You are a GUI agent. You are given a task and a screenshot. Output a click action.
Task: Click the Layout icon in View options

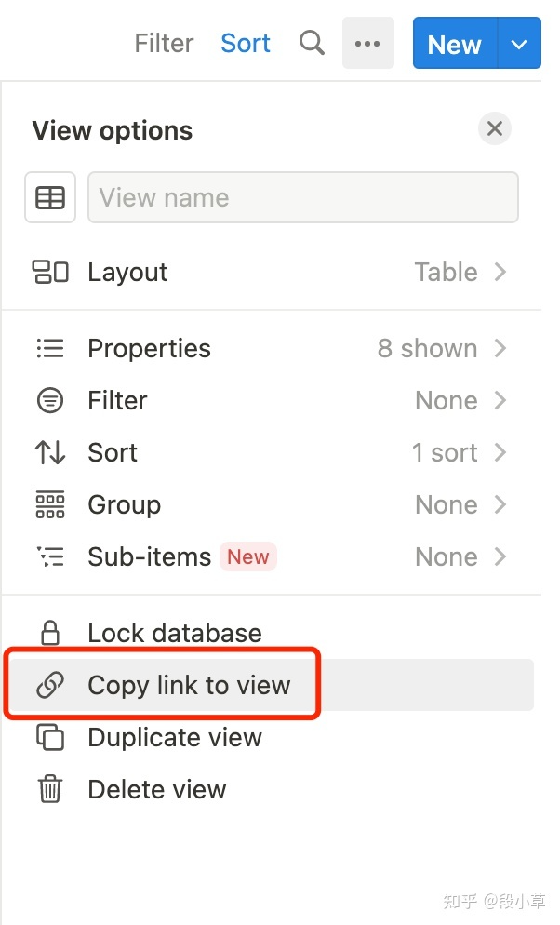[50, 272]
